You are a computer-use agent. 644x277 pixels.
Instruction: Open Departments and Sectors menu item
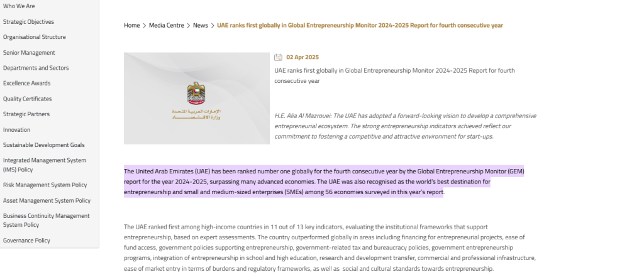36,68
